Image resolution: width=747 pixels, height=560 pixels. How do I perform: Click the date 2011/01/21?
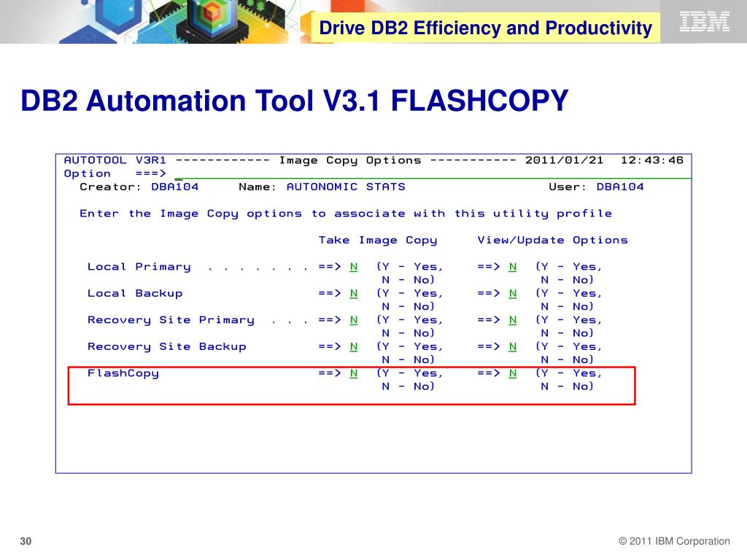tap(564, 160)
